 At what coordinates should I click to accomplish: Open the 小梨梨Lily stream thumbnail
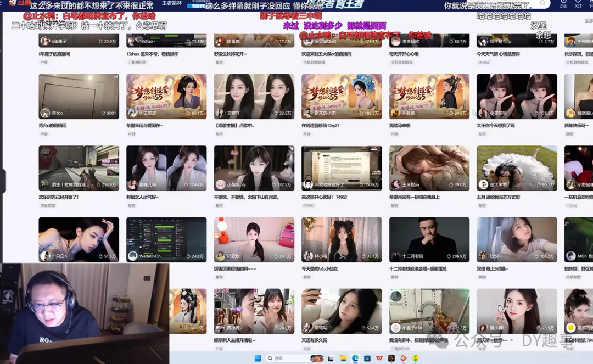254,168
